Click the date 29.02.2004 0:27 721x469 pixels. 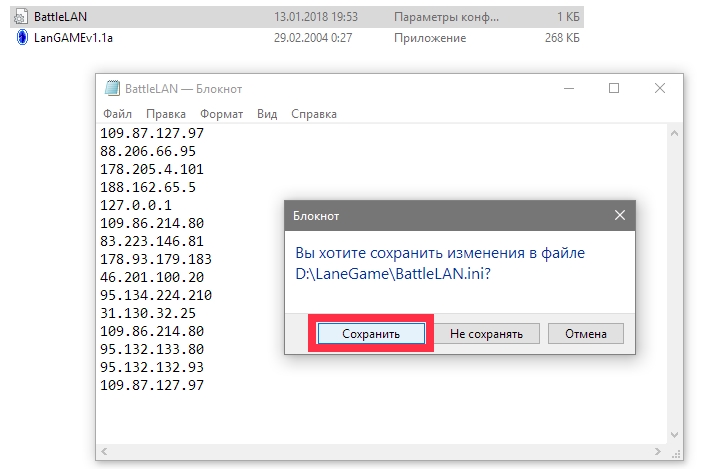(x=313, y=38)
